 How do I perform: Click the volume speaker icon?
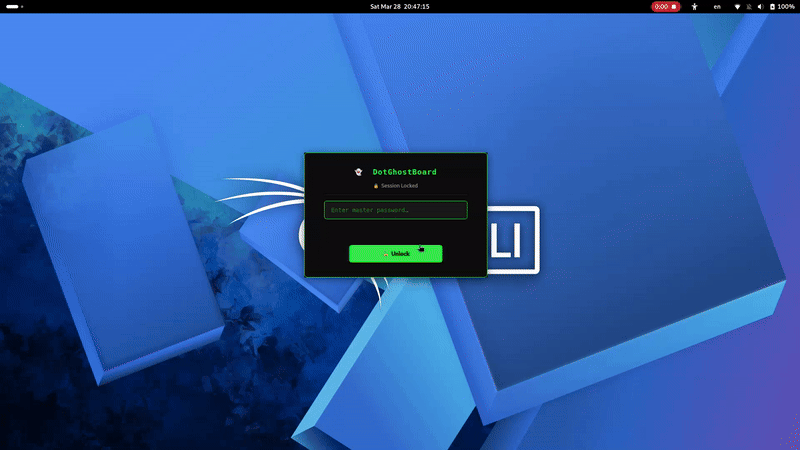click(x=760, y=7)
